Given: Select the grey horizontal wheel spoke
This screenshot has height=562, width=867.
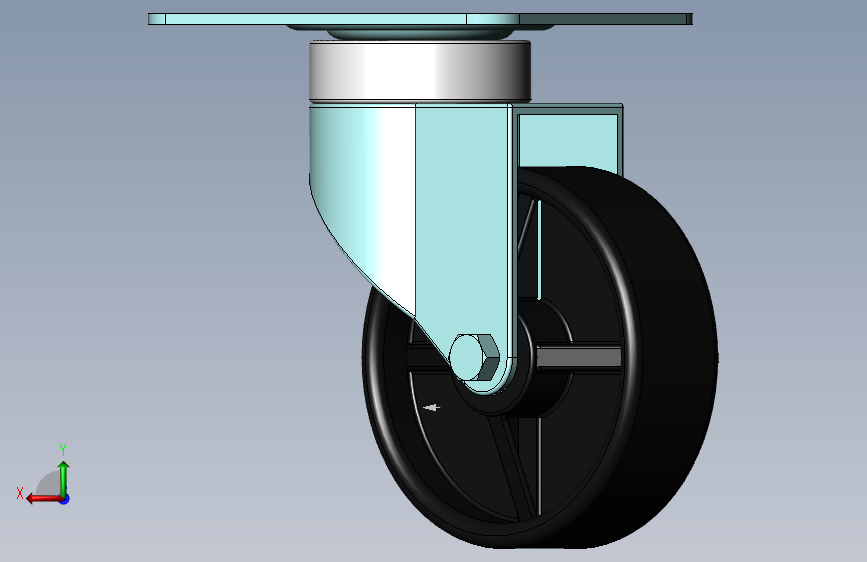Looking at the screenshot, I should point(579,357).
